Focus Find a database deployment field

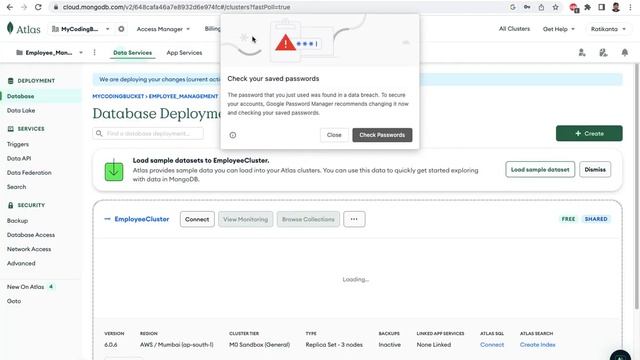148,133
